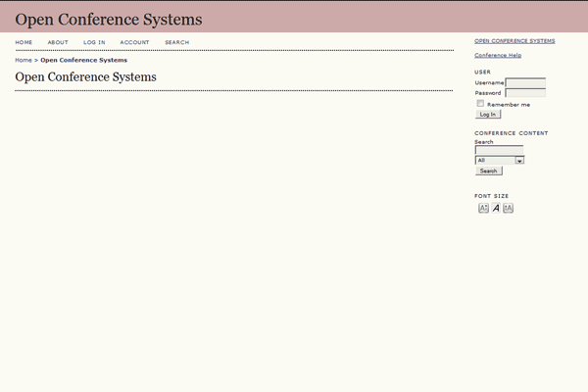The image size is (588, 392).
Task: Focus the Password input field
Action: click(525, 93)
